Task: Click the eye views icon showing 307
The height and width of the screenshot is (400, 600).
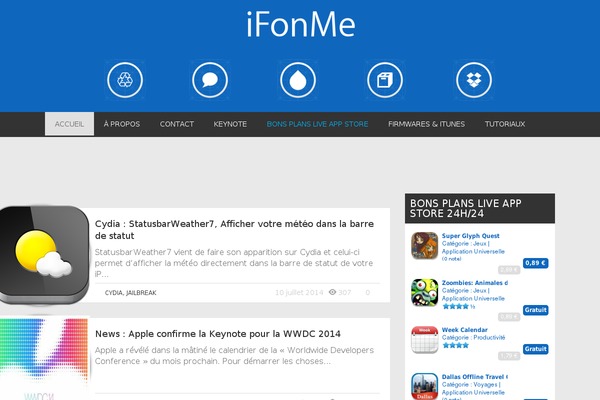Action: point(333,292)
